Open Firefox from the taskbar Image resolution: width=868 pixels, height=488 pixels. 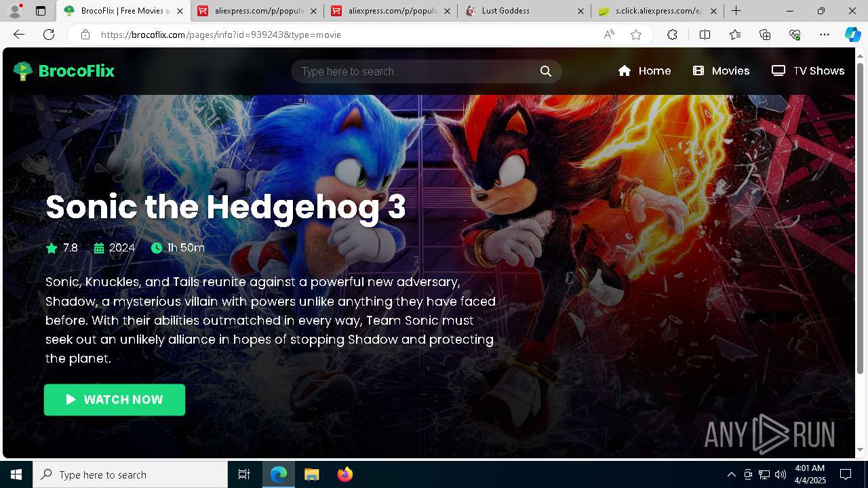pos(344,474)
